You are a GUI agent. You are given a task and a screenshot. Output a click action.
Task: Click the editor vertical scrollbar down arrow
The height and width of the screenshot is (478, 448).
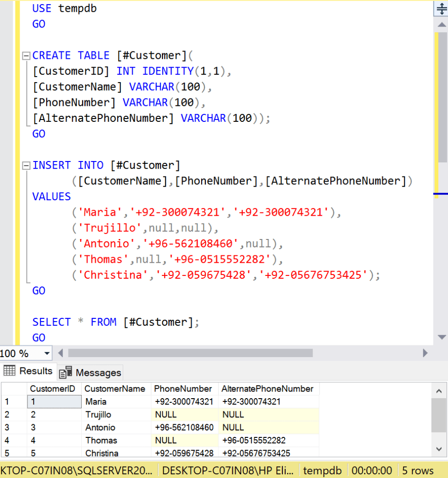click(441, 337)
